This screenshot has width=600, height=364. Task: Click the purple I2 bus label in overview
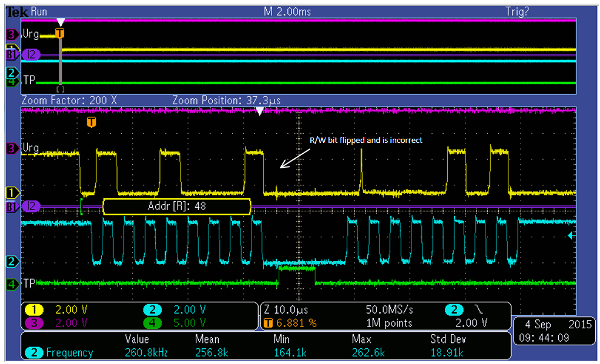click(x=31, y=55)
